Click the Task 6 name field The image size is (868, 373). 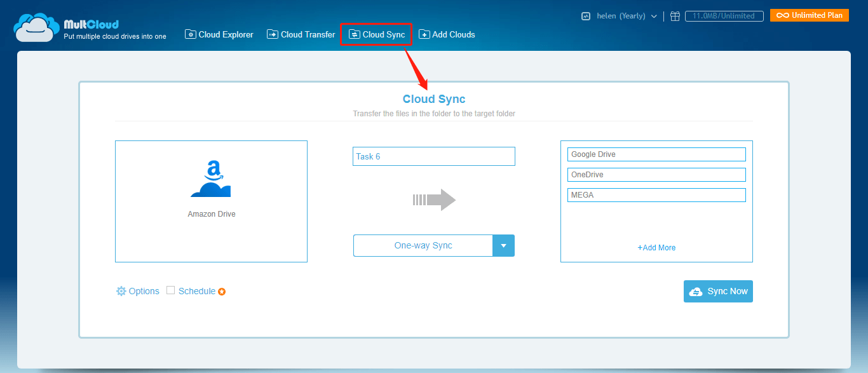tap(434, 156)
